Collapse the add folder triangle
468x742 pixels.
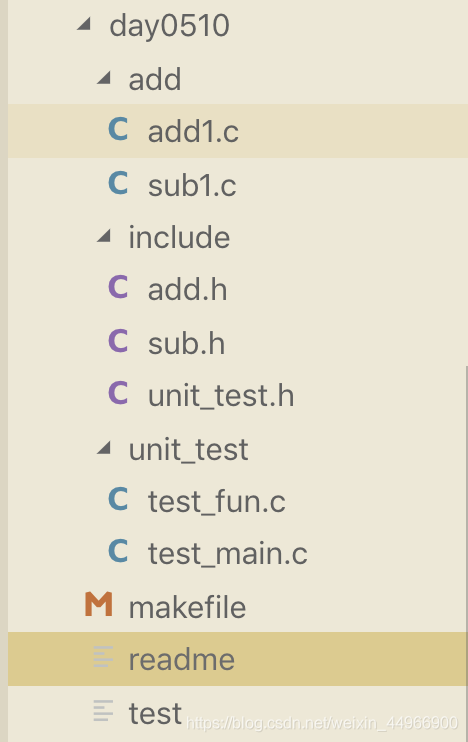[104, 78]
